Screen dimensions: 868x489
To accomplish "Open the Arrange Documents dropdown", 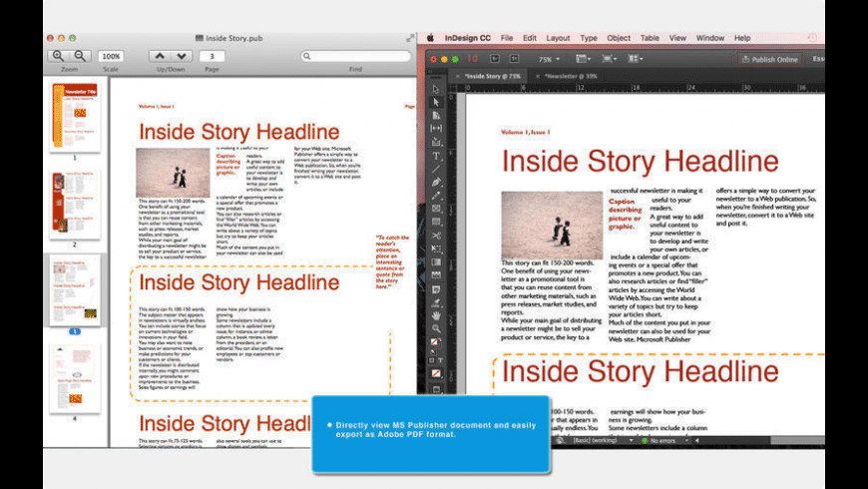I will pos(636,59).
